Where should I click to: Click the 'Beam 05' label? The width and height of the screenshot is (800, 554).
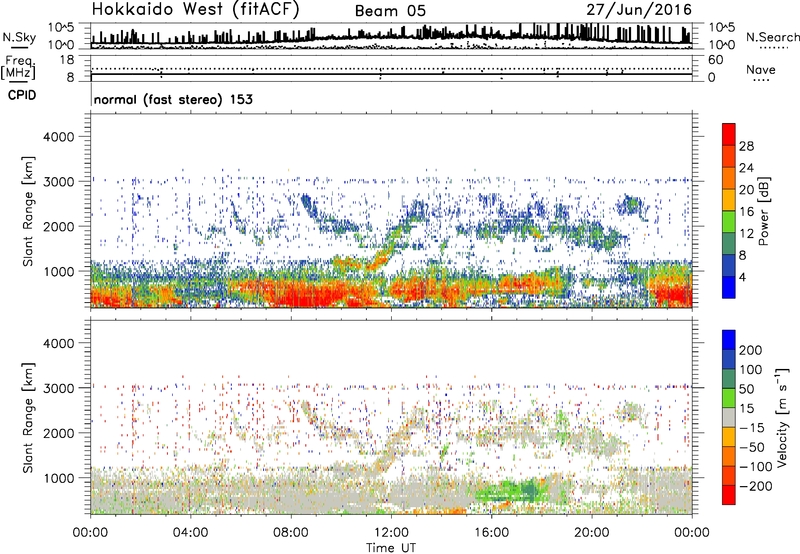(390, 11)
